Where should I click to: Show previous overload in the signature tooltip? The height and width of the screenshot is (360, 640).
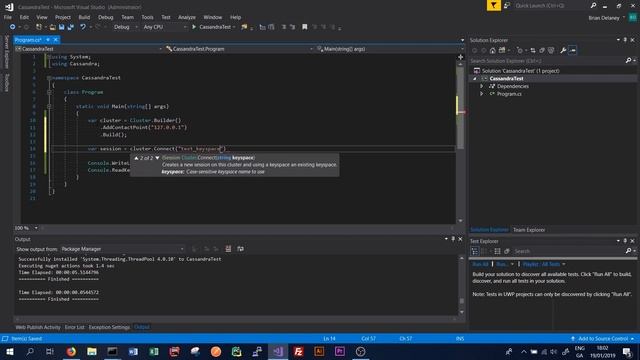tap(136, 158)
